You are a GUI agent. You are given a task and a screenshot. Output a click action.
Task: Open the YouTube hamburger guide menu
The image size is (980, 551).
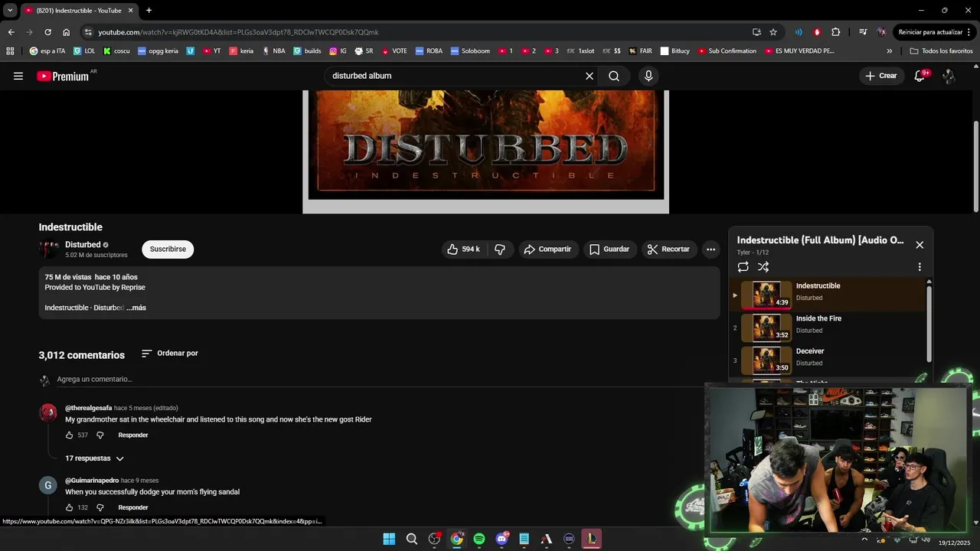coord(18,76)
